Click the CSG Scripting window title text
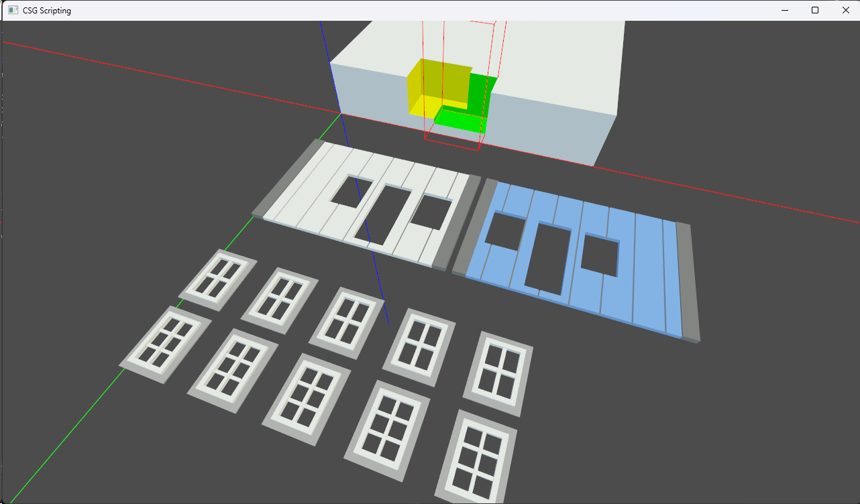 (47, 11)
